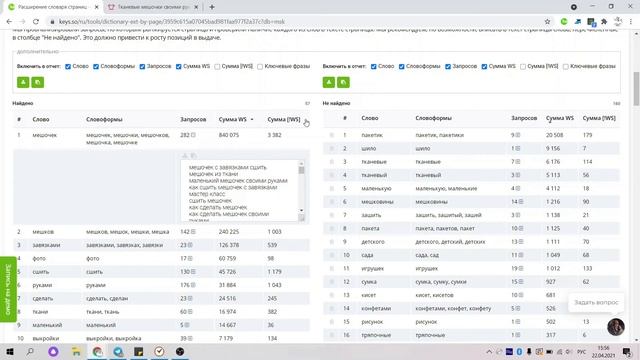Copy the Найдено report with the green button
This screenshot has width=640, height=360.
click(38, 82)
